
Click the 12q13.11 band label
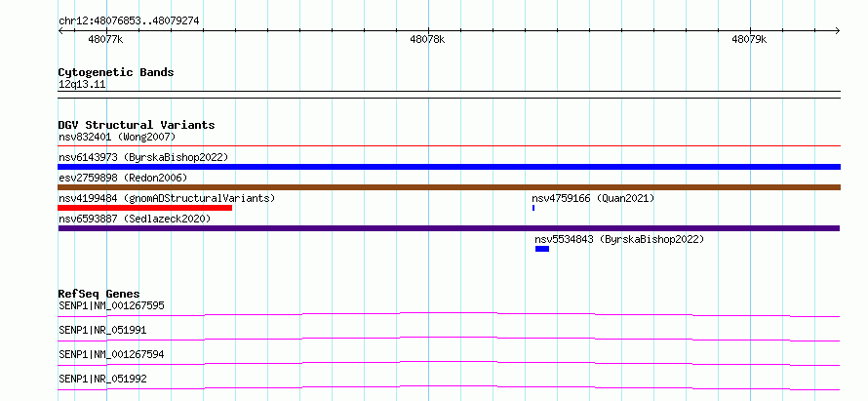(82, 85)
